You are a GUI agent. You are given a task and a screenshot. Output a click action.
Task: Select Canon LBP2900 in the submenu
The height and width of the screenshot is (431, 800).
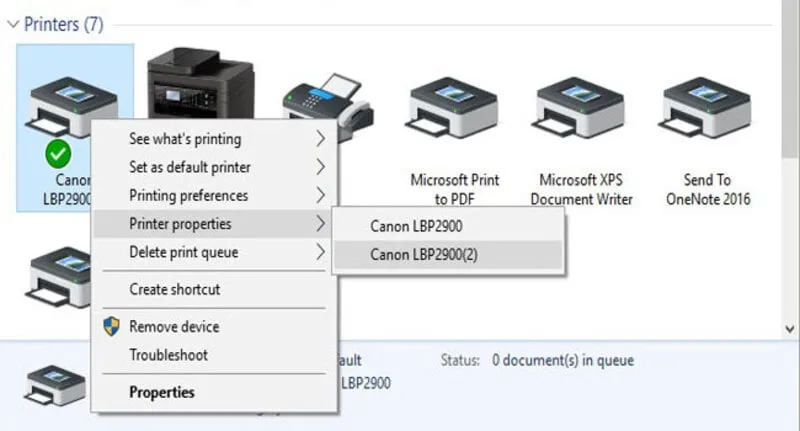click(x=448, y=226)
